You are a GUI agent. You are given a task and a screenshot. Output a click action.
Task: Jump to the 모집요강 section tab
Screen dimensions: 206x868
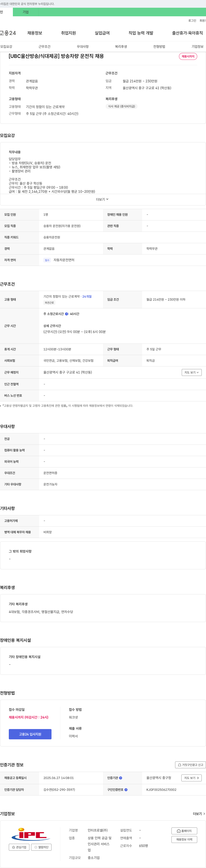[x=6, y=47]
